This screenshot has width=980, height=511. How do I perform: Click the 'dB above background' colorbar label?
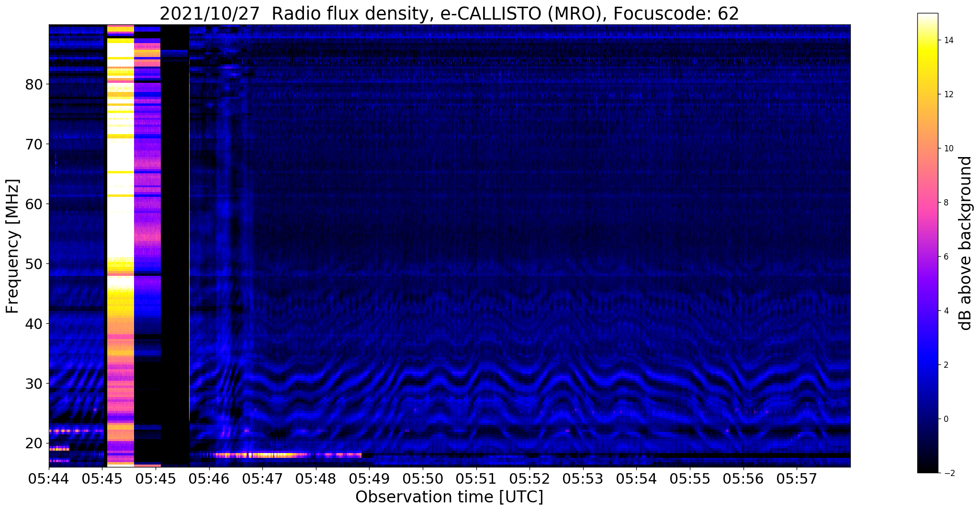[x=966, y=243]
